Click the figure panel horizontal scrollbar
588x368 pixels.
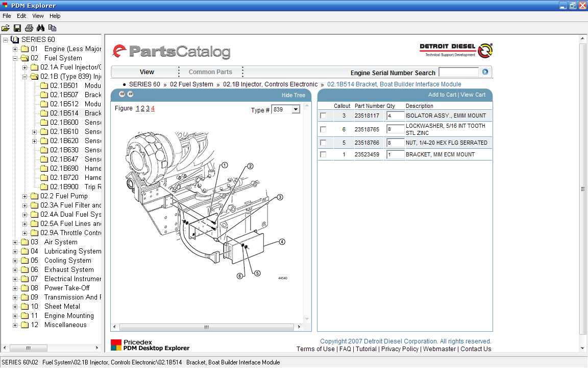pyautogui.click(x=207, y=327)
